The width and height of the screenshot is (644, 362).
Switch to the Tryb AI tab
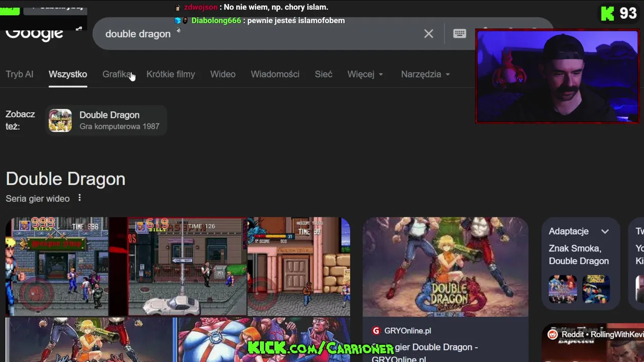click(x=20, y=74)
